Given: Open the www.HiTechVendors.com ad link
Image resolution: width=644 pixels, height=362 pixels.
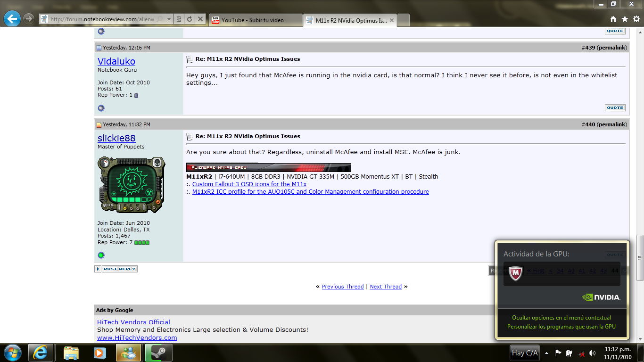Looking at the screenshot, I should (x=137, y=337).
